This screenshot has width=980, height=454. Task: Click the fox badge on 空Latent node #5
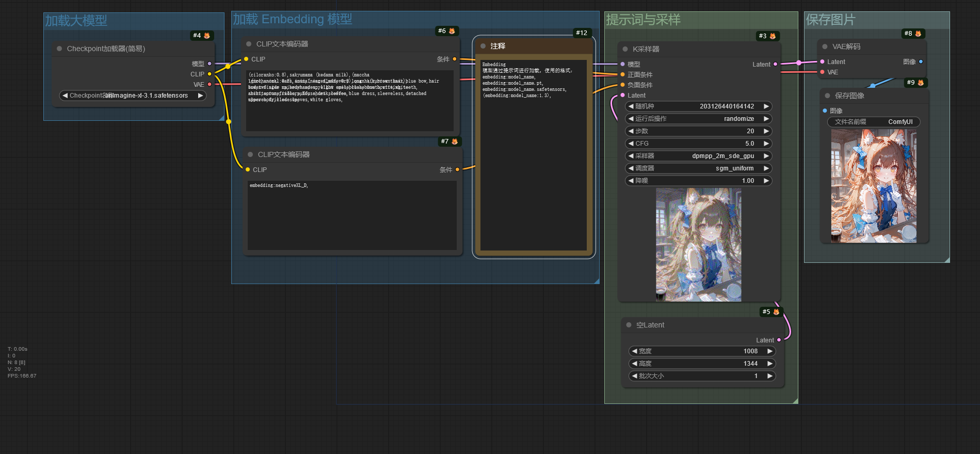click(x=776, y=312)
